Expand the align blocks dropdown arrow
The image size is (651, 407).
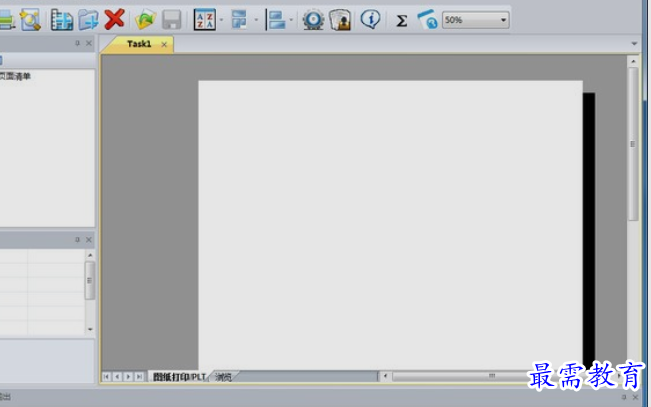(x=291, y=20)
